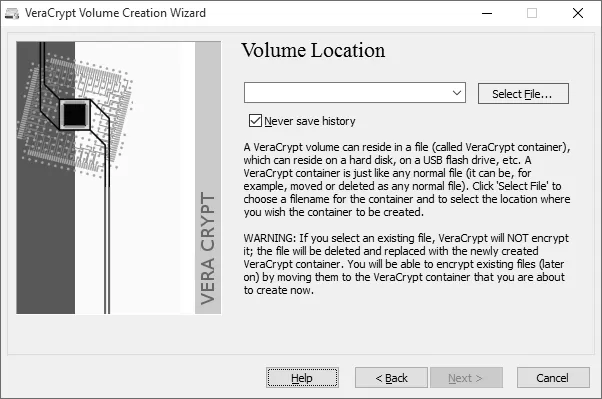Open the Select File... browser
The width and height of the screenshot is (602, 399).
(523, 94)
